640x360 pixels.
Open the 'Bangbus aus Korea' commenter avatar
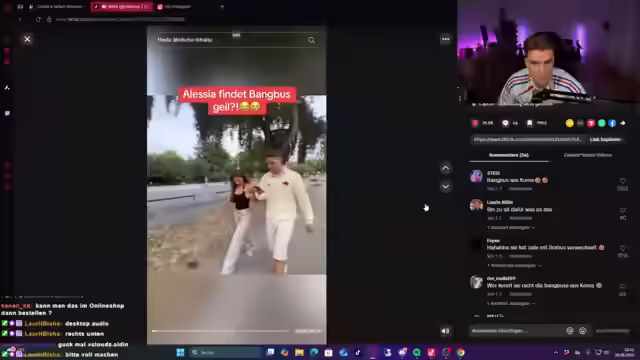point(476,176)
